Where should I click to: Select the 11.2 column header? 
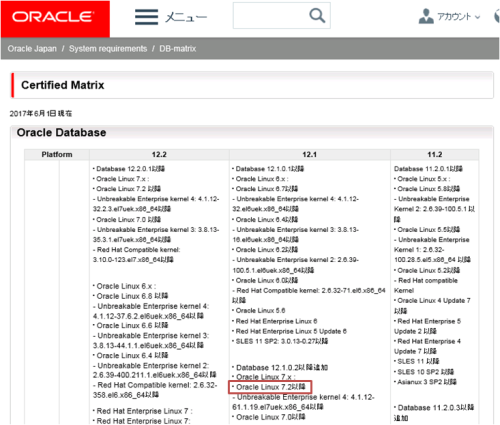[x=435, y=154]
